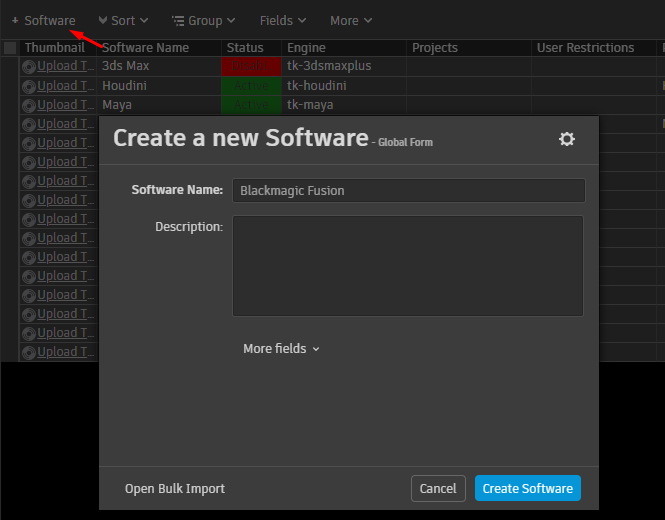Select the Houdini name cell

[x=159, y=86]
